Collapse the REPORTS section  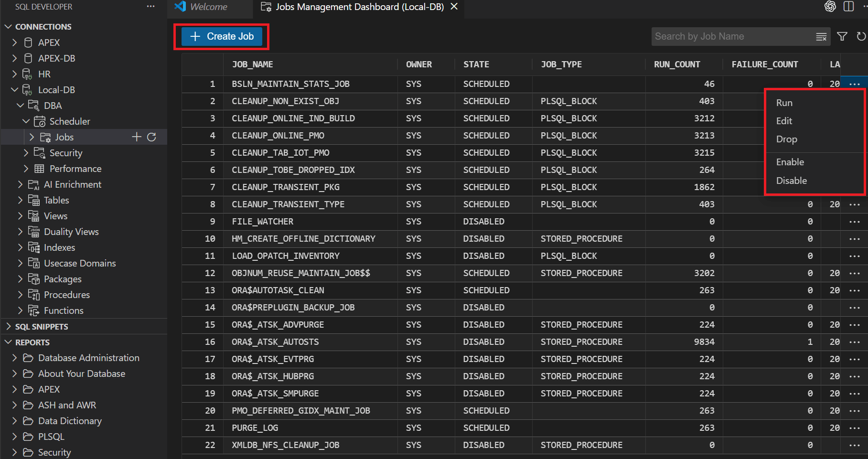(x=8, y=342)
